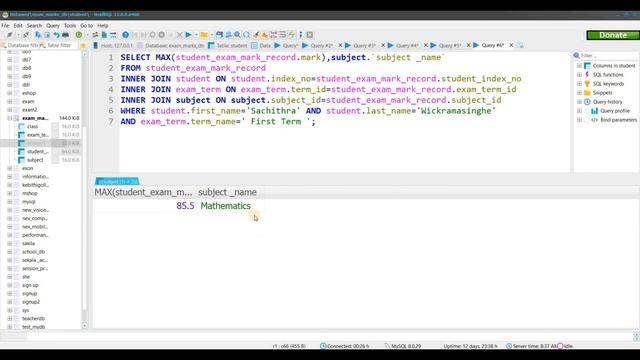Click the Paste icon in toolbar
Screen dimensions: 640x360
[47, 35]
